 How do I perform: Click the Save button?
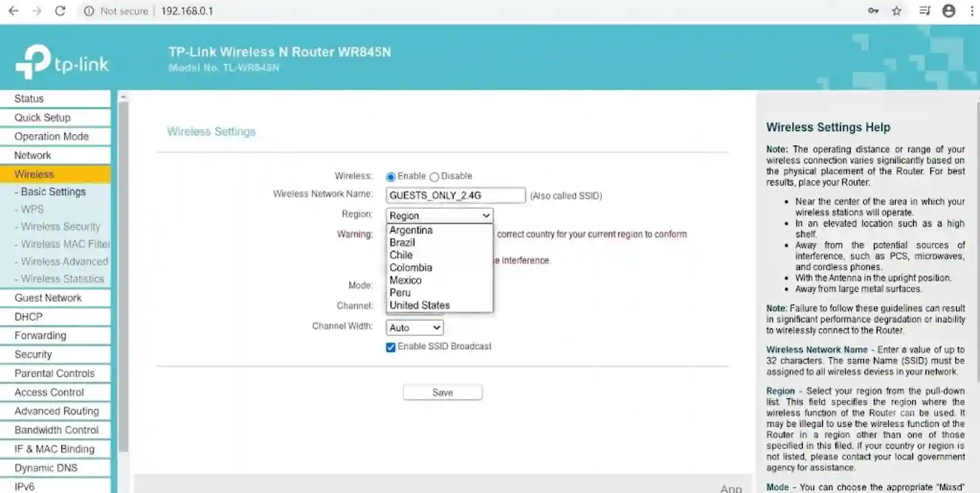[x=443, y=392]
